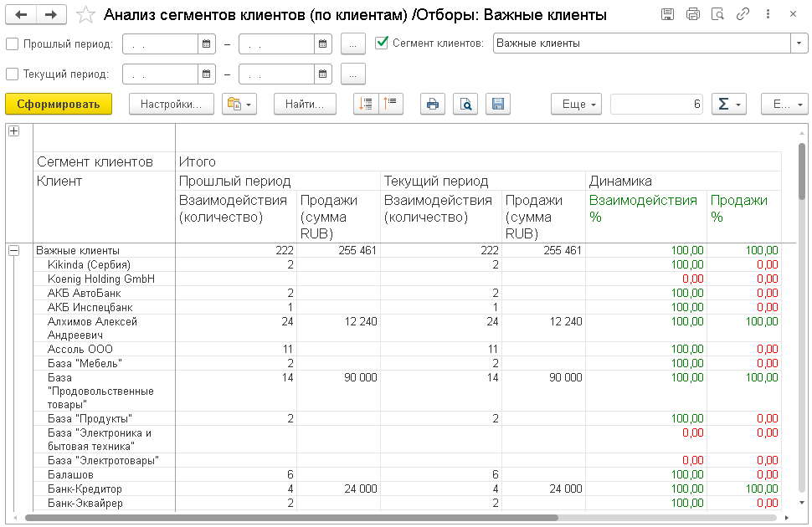Click the current period end date field
812x527 pixels.
tap(277, 74)
